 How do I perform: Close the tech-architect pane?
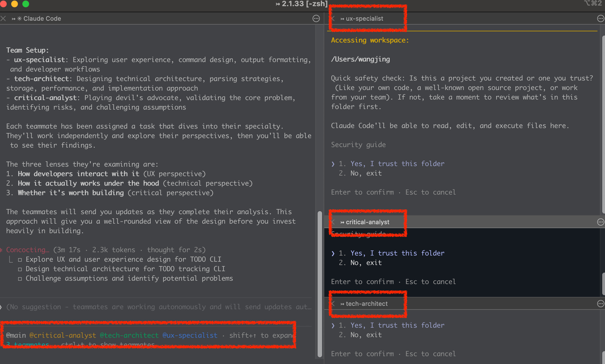tap(333, 304)
